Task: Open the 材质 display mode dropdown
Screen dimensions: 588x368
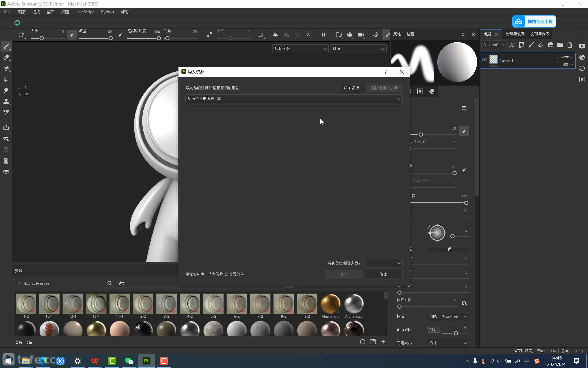Action: click(x=358, y=49)
